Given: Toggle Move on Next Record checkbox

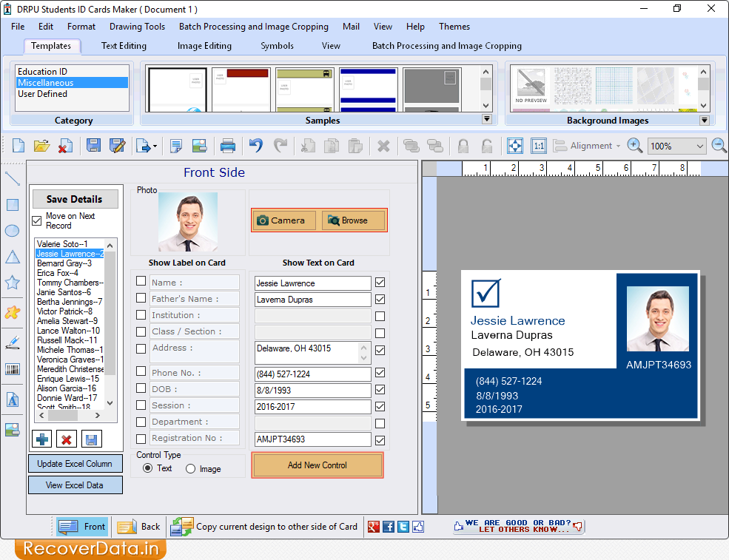Looking at the screenshot, I should (36, 220).
